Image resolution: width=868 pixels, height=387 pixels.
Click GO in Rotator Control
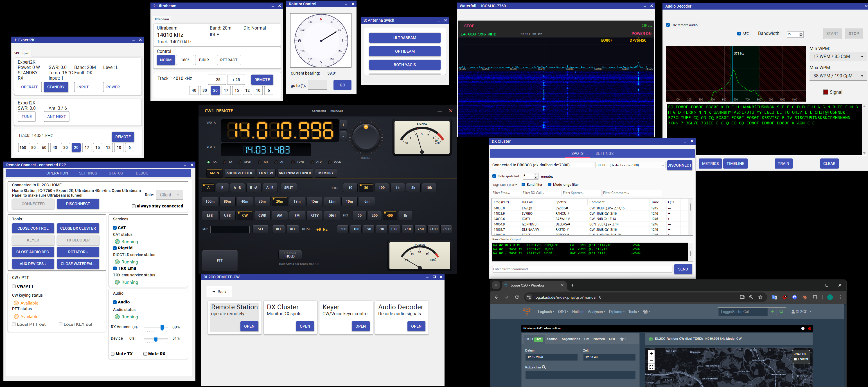342,85
